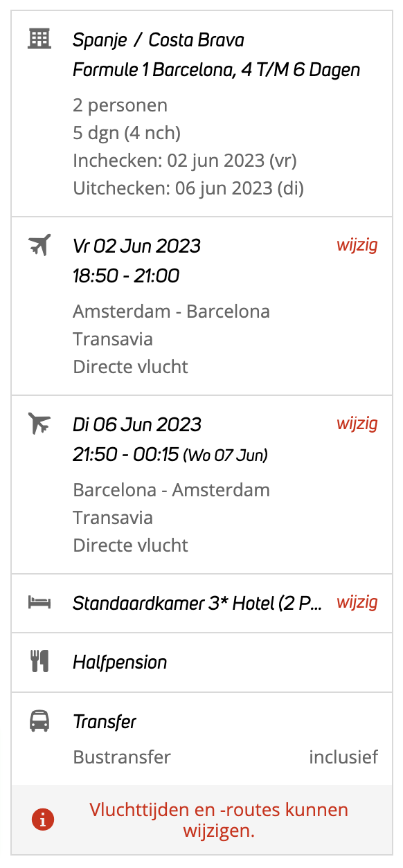
Task: Click the Transfer section heading
Action: click(x=105, y=722)
